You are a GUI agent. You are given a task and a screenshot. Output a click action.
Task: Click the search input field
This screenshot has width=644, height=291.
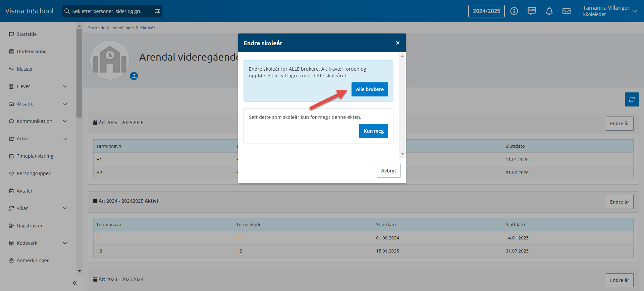[107, 11]
